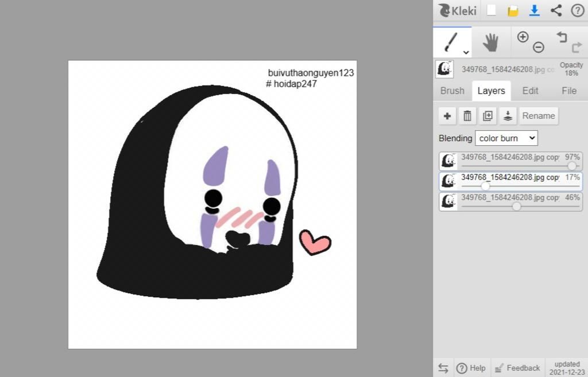
Task: Click the opacity slider handle of the 97% layer
Action: point(571,166)
